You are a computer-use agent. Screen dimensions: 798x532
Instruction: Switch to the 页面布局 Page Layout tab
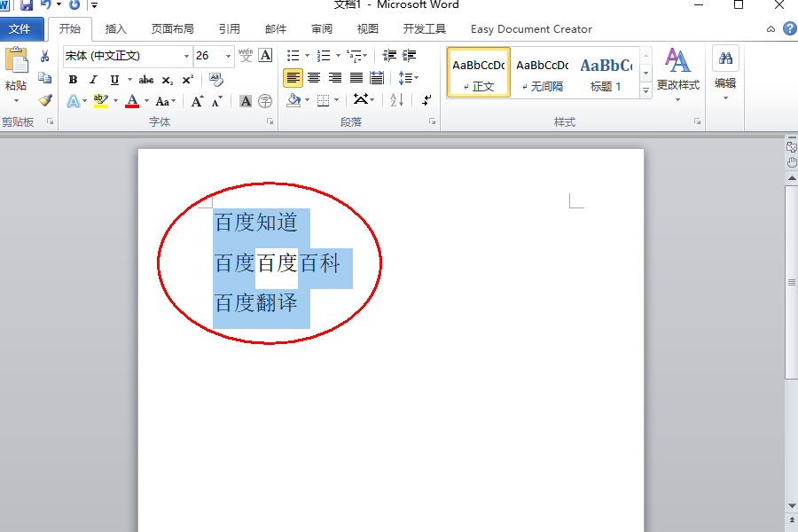(x=173, y=29)
